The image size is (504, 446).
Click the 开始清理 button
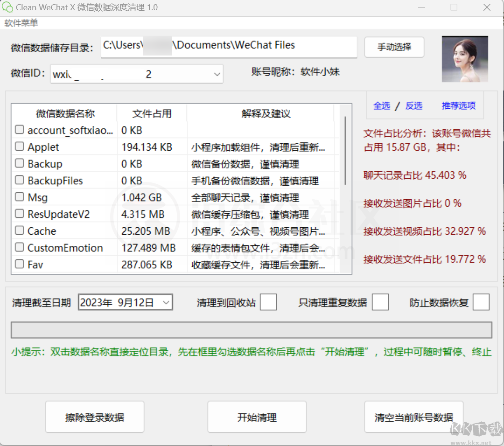click(x=257, y=417)
